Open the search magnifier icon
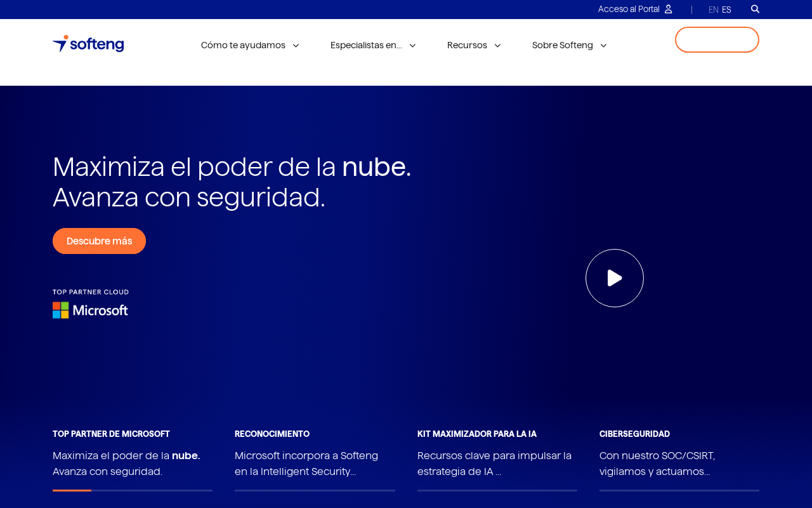Screen dimensions: 812x508 [755, 9]
